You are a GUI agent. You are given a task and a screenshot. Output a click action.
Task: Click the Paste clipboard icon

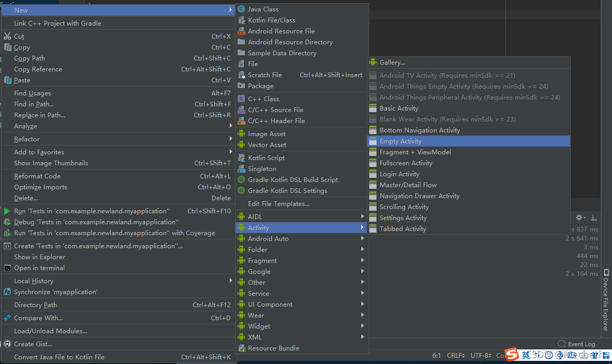tap(7, 80)
